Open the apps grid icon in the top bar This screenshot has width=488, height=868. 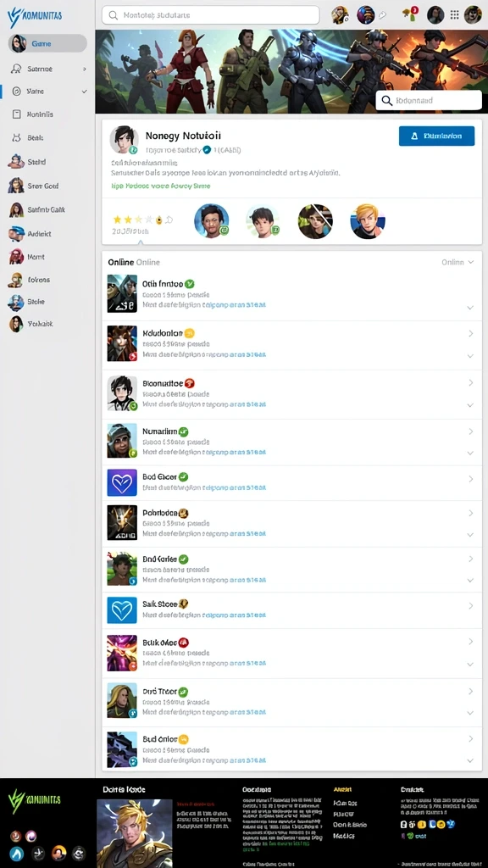tap(455, 15)
